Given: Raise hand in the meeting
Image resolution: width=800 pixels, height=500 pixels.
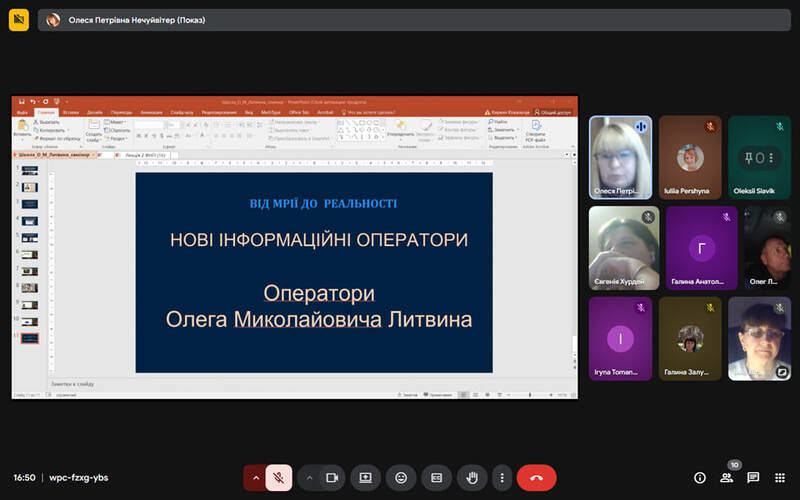Looking at the screenshot, I should click(x=471, y=478).
